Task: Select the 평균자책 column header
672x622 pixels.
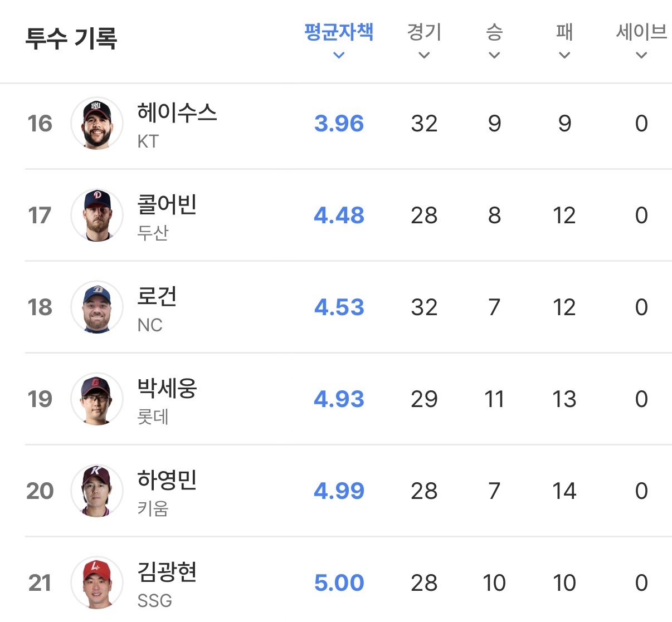Action: point(339,32)
